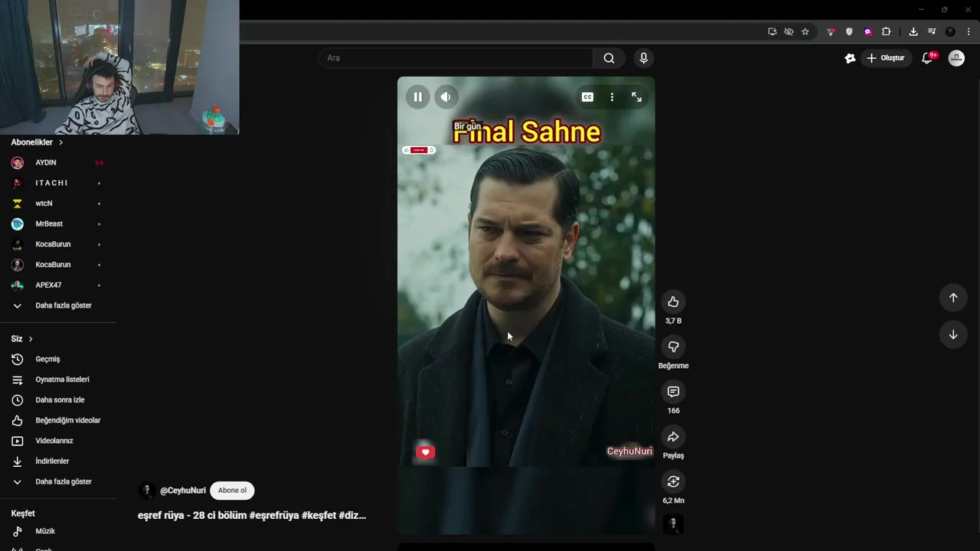980x551 pixels.
Task: Open the browser three-dot menu
Action: (x=969, y=31)
